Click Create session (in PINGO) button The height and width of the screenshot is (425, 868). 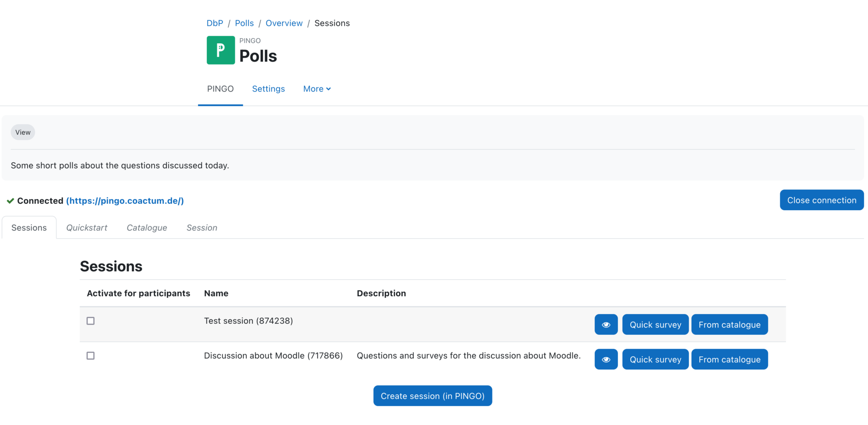click(433, 396)
